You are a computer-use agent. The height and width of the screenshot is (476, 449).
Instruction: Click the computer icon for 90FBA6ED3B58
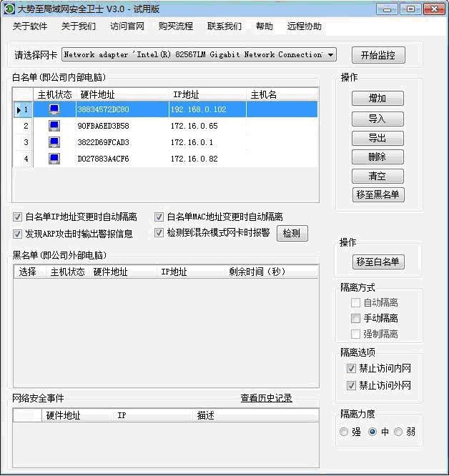54,126
